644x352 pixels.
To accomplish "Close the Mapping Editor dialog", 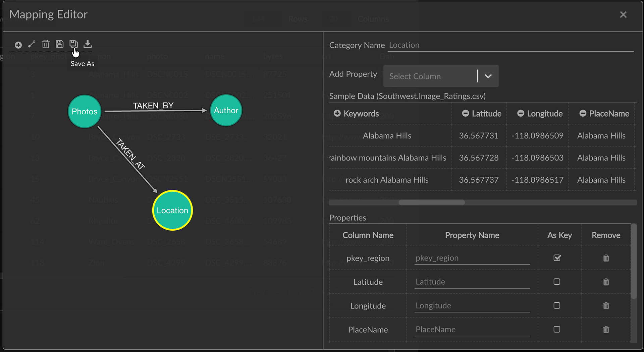I will tap(623, 15).
